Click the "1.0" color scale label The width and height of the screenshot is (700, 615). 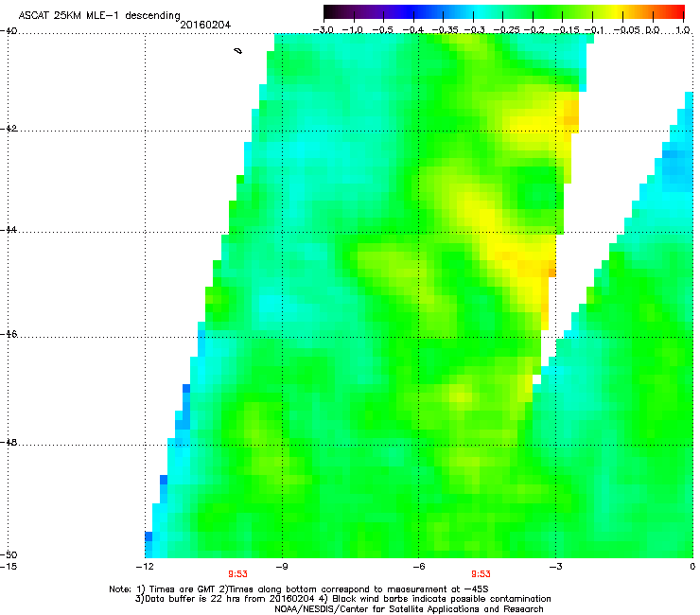click(683, 30)
